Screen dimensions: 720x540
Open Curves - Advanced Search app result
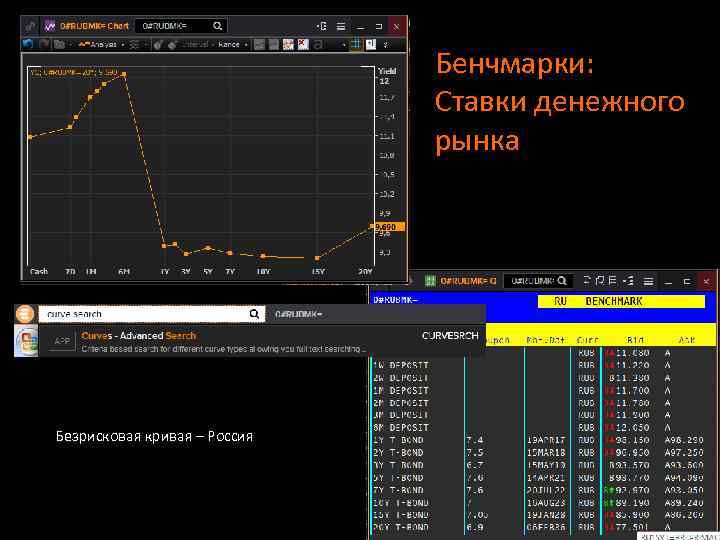(x=262, y=342)
